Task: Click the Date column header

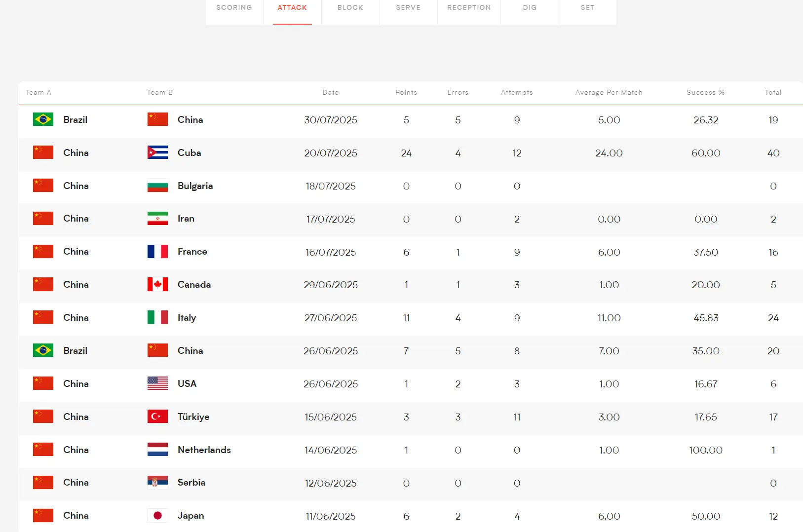Action: tap(330, 92)
